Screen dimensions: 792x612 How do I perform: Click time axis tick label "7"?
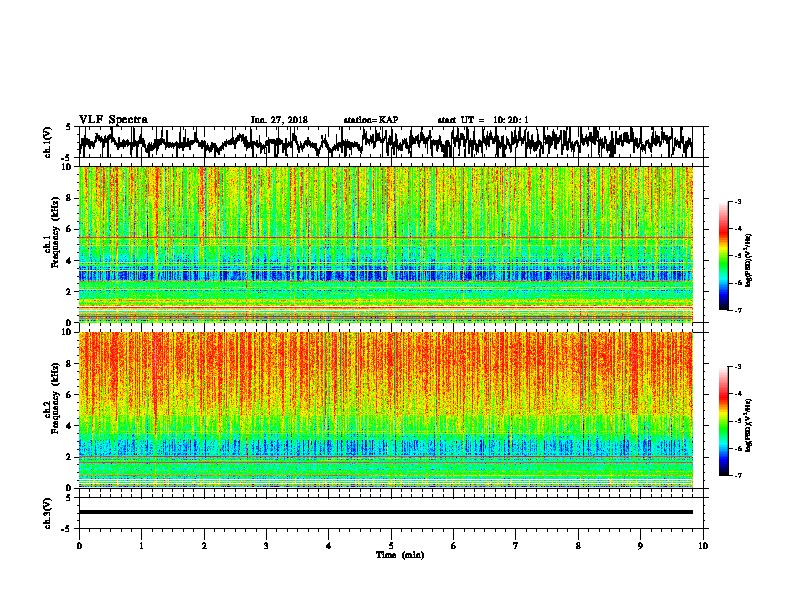(516, 546)
